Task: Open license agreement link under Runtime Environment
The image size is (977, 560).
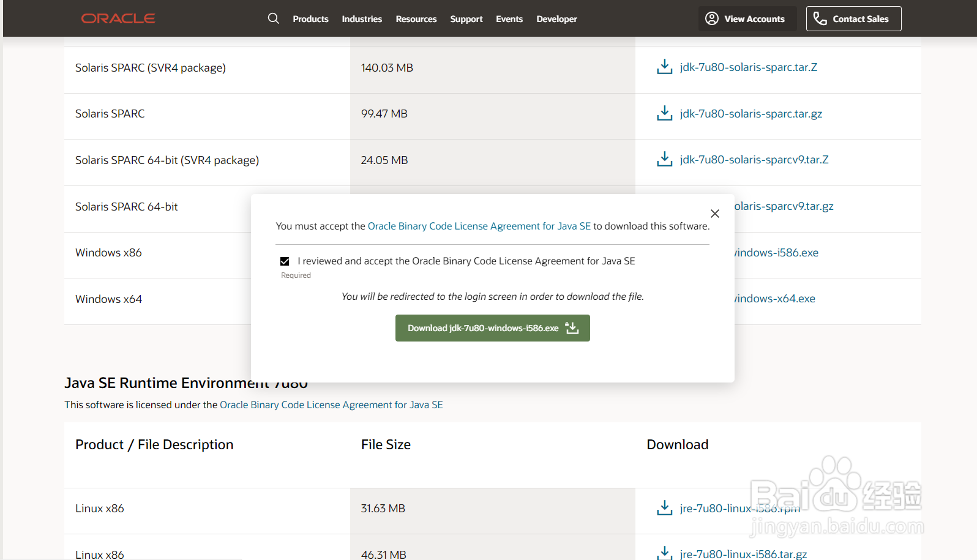Action: [331, 405]
